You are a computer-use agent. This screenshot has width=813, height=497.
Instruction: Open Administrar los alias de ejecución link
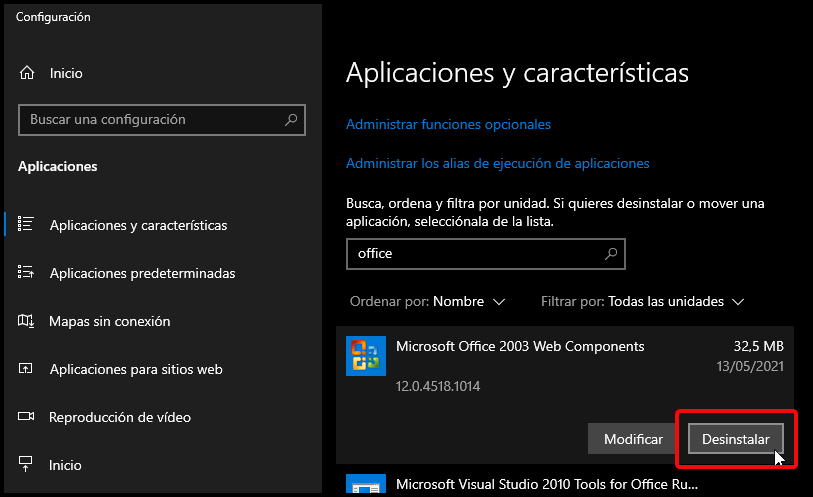coord(497,163)
